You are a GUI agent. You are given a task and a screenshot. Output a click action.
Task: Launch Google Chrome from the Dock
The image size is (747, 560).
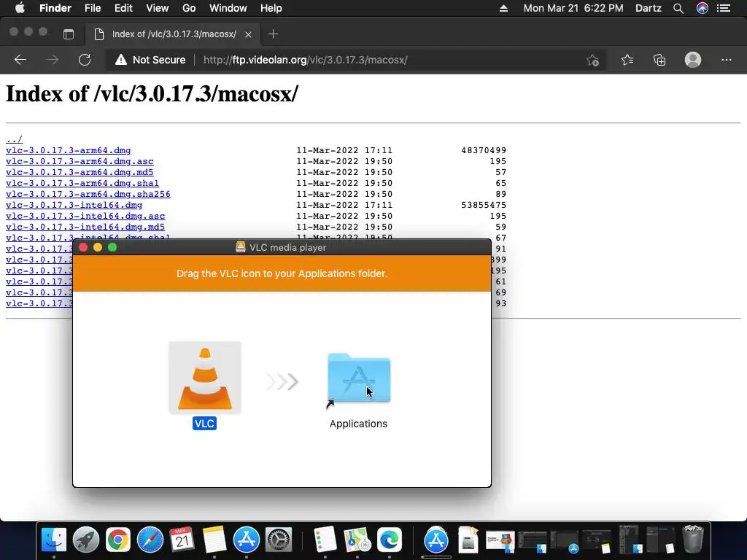(x=118, y=540)
